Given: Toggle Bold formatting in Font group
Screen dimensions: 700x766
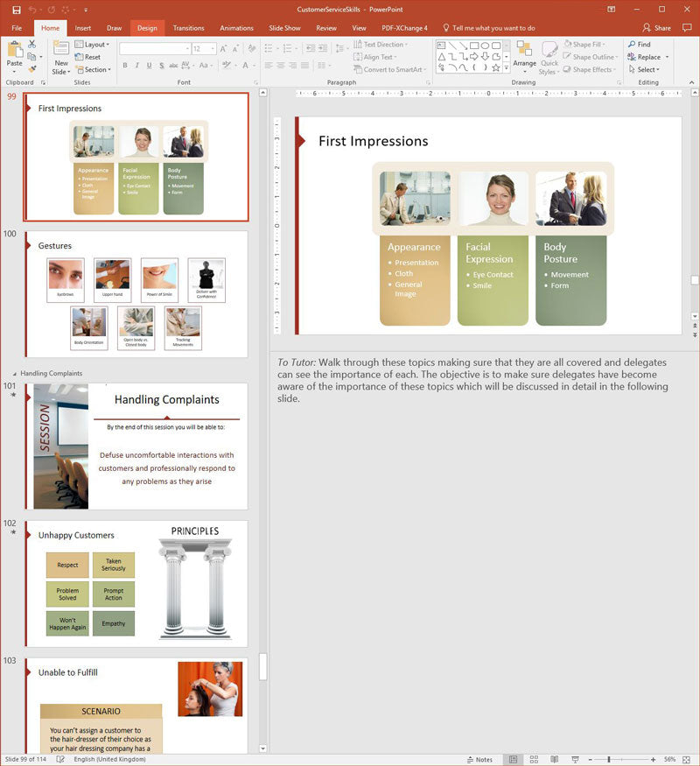Looking at the screenshot, I should 125,66.
